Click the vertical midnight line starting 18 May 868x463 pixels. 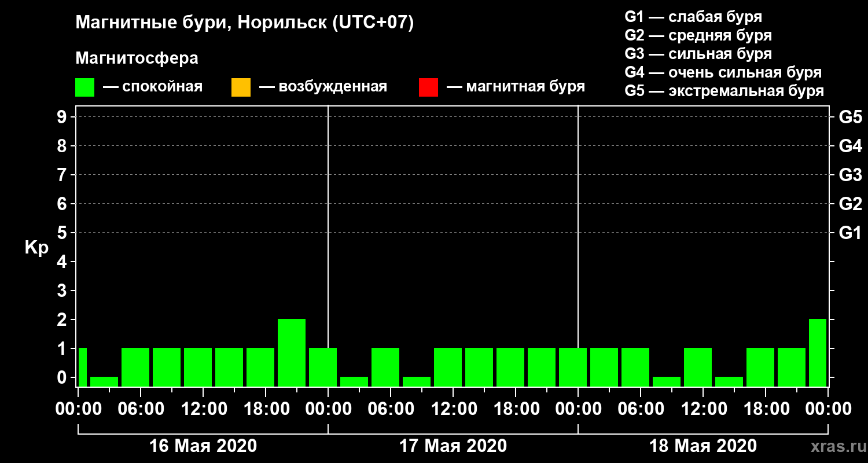(578, 246)
